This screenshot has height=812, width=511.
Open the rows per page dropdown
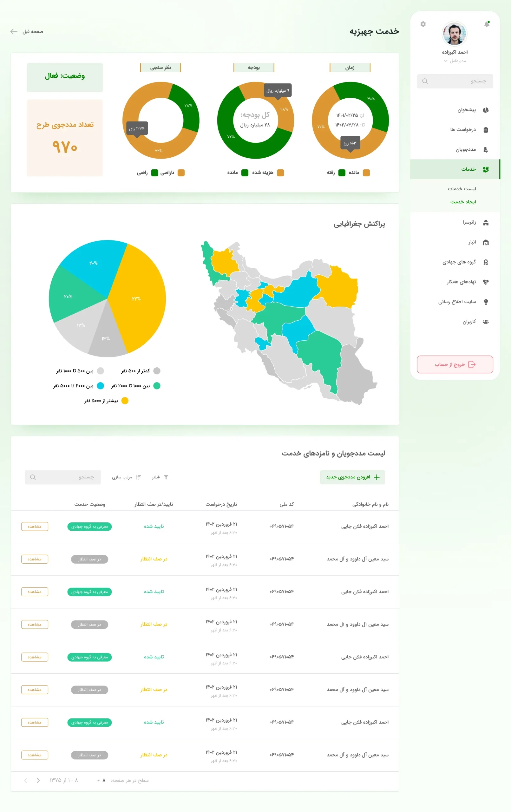point(101,780)
